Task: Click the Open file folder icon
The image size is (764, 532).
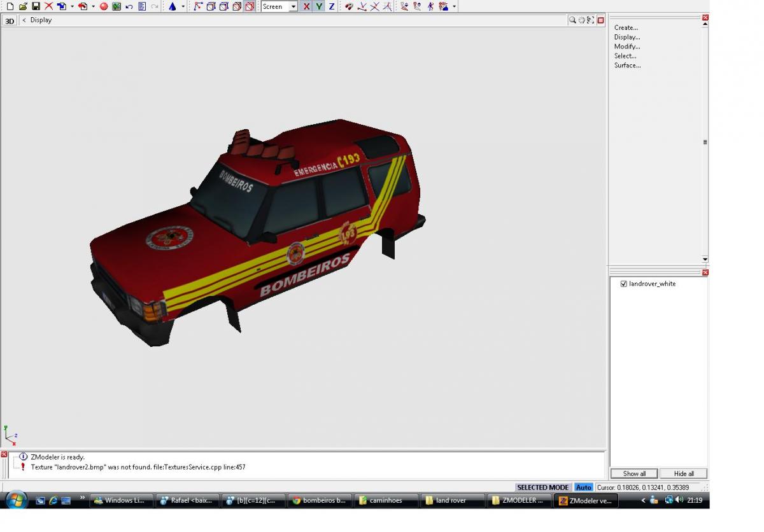Action: click(23, 6)
